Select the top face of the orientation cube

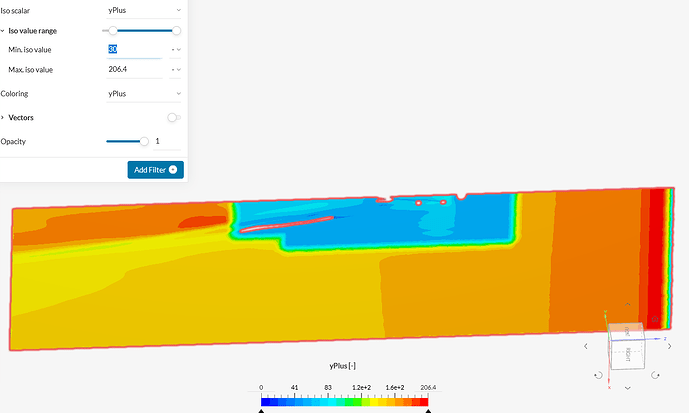[627, 330]
